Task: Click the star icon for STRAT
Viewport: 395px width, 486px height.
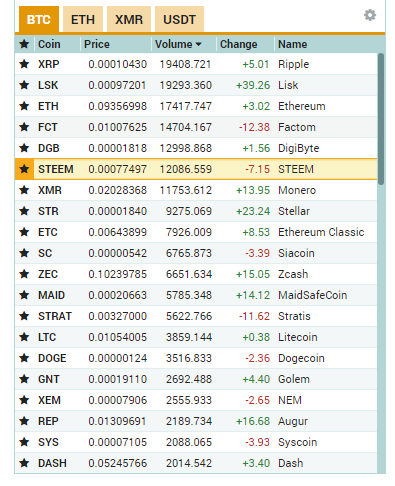Action: pos(24,316)
